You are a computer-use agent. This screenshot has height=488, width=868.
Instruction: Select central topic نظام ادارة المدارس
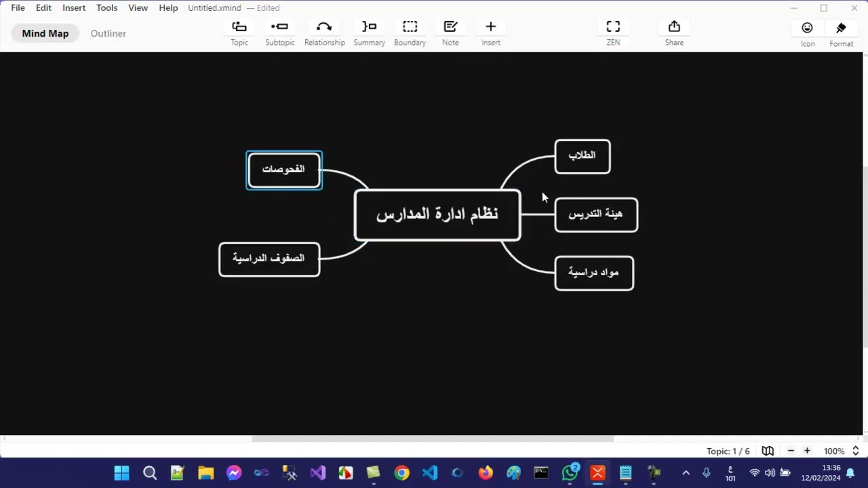[x=437, y=215]
